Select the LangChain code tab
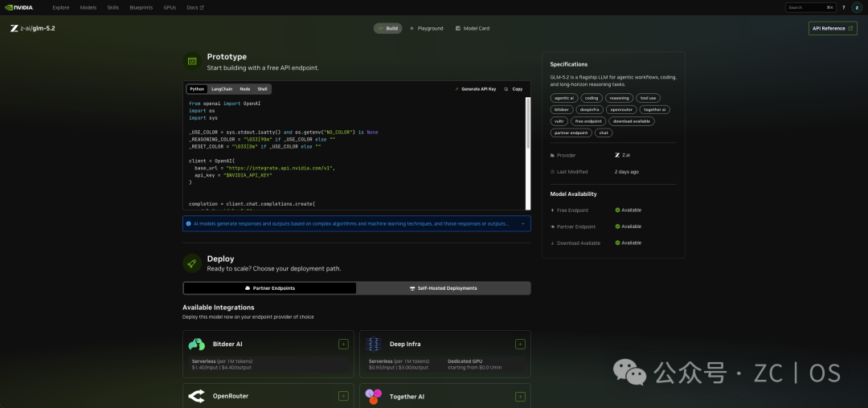 [222, 89]
